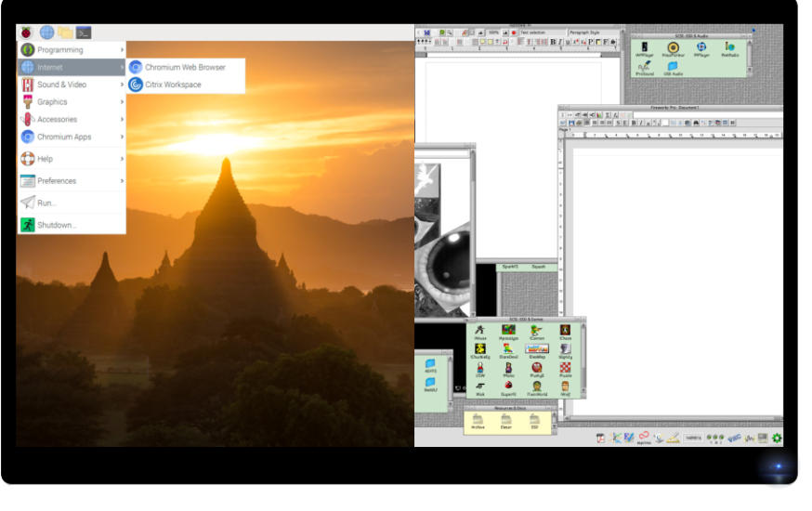This screenshot has width=812, height=511.
Task: Click the Games window vertical scrollbar
Action: (583, 360)
